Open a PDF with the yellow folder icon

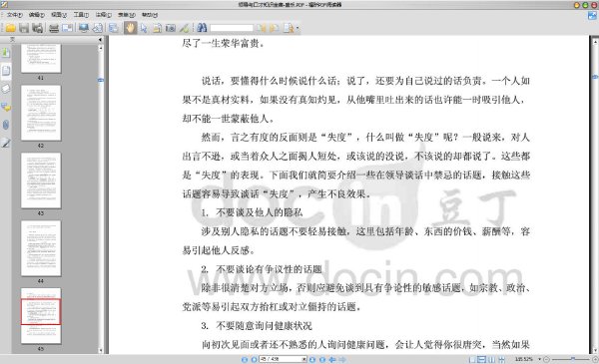click(x=10, y=28)
